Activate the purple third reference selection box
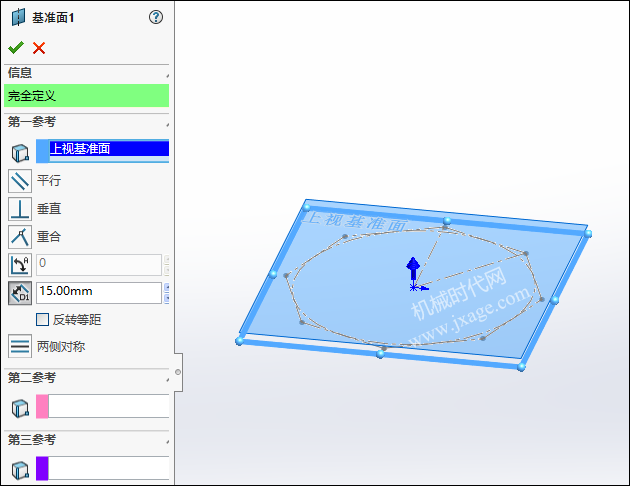630x486 pixels. click(x=102, y=468)
